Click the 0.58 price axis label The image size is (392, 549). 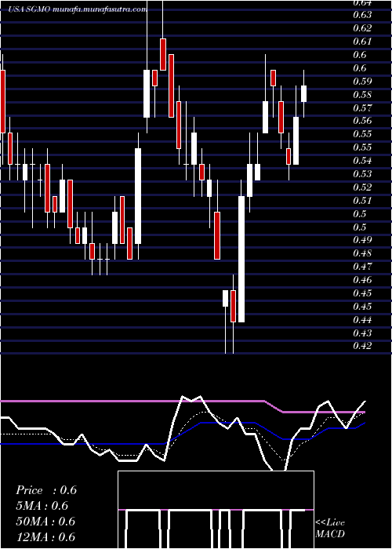click(362, 95)
